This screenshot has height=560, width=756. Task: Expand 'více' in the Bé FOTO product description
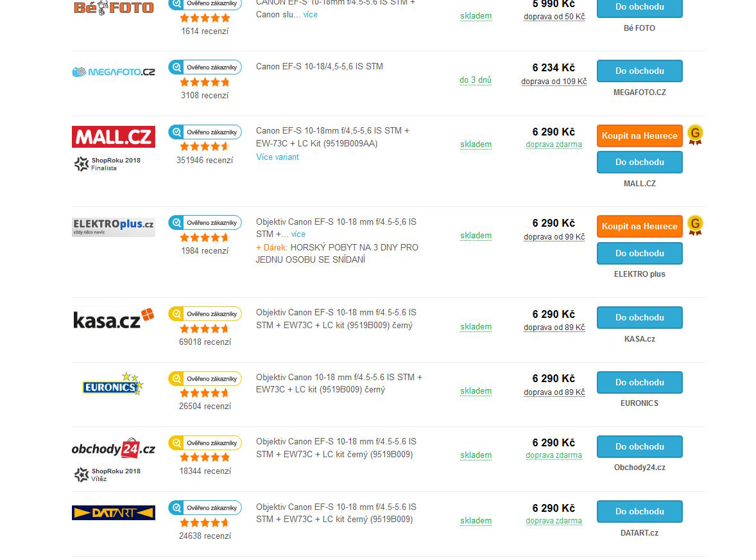310,15
